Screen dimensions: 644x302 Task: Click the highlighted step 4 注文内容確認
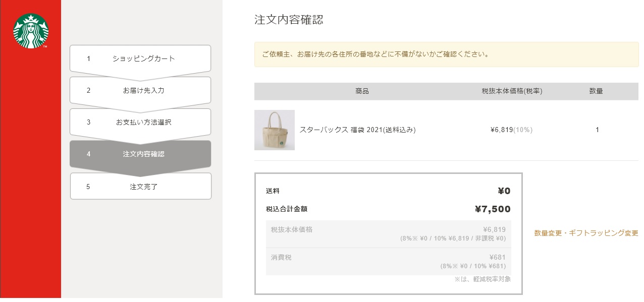click(140, 154)
